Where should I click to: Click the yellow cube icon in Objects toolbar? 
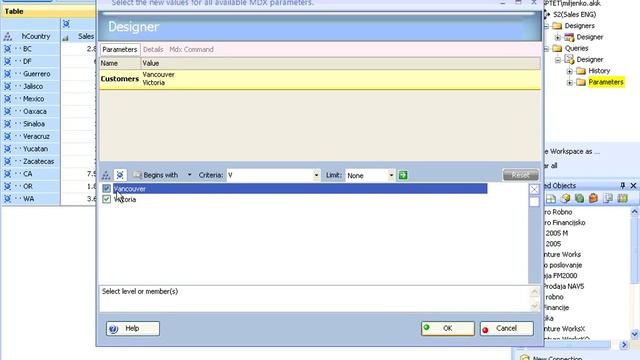[565, 199]
